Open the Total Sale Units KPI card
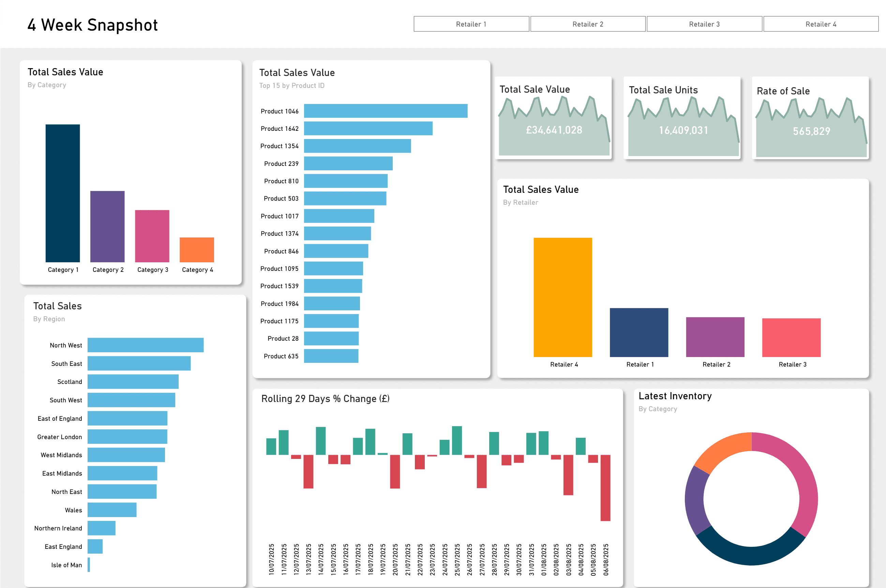This screenshot has width=886, height=588. (x=682, y=118)
